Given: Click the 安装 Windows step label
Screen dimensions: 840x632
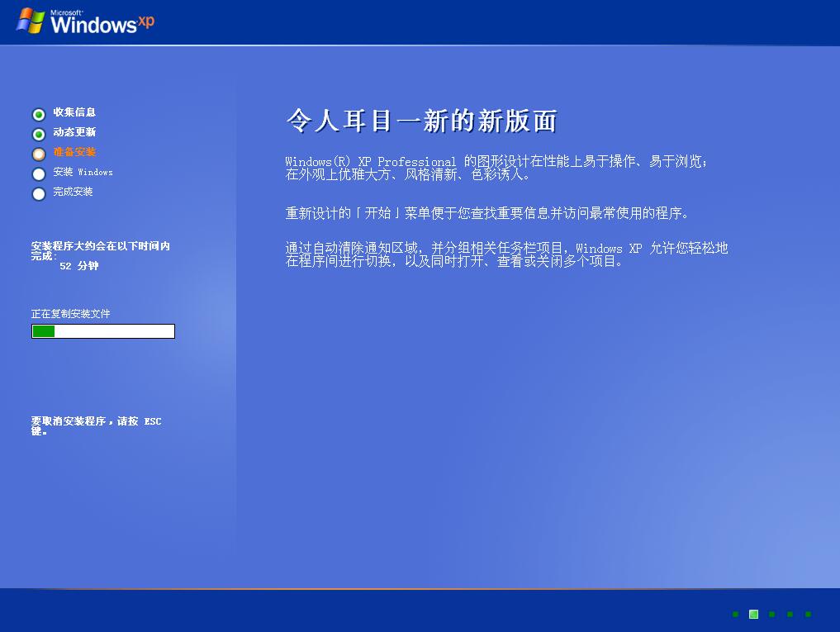Looking at the screenshot, I should coord(83,172).
